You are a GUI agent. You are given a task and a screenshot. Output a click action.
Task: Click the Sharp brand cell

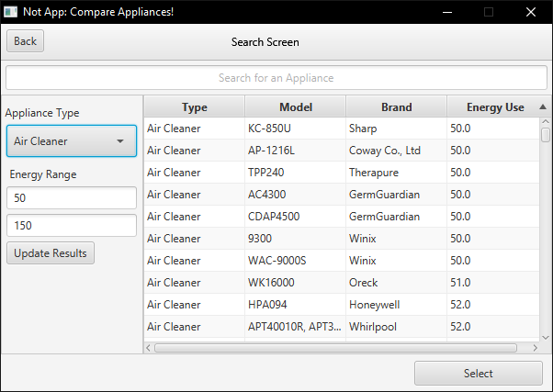(x=397, y=129)
